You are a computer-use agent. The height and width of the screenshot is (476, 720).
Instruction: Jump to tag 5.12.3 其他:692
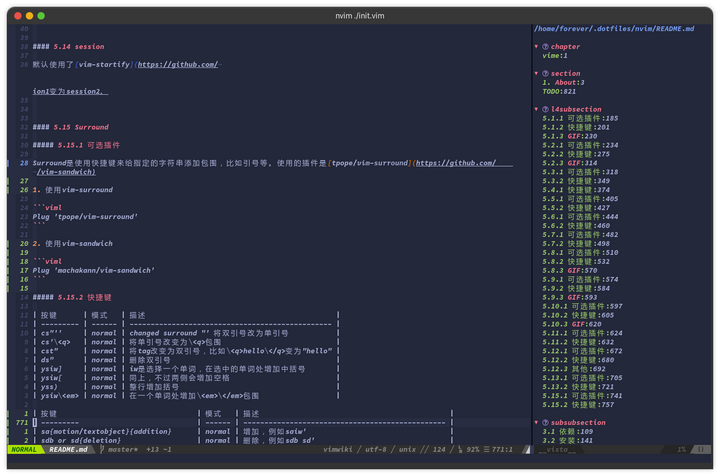(574, 369)
